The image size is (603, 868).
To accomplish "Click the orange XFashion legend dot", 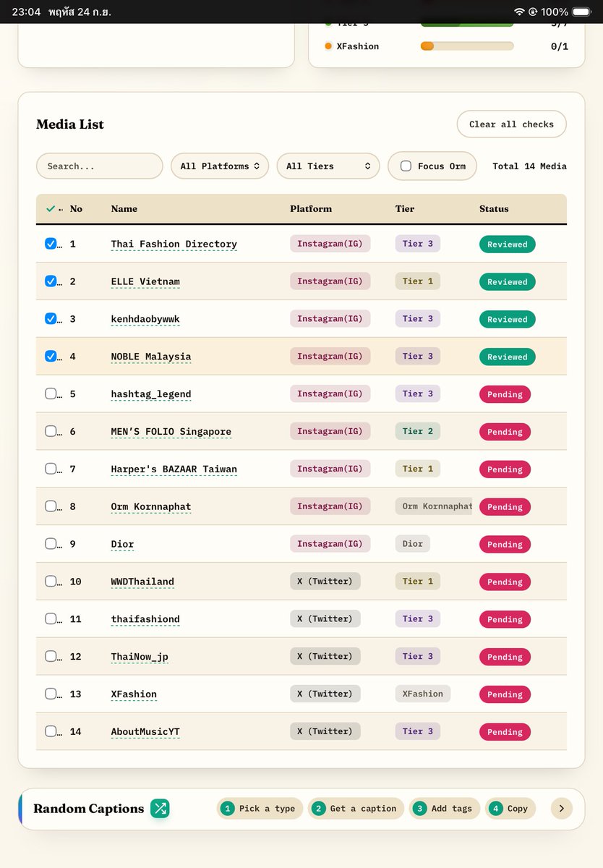I will click(328, 46).
